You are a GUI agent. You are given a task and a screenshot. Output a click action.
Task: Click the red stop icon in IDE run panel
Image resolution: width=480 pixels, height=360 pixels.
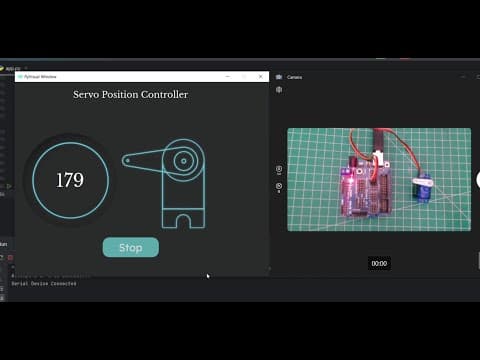click(x=10, y=257)
